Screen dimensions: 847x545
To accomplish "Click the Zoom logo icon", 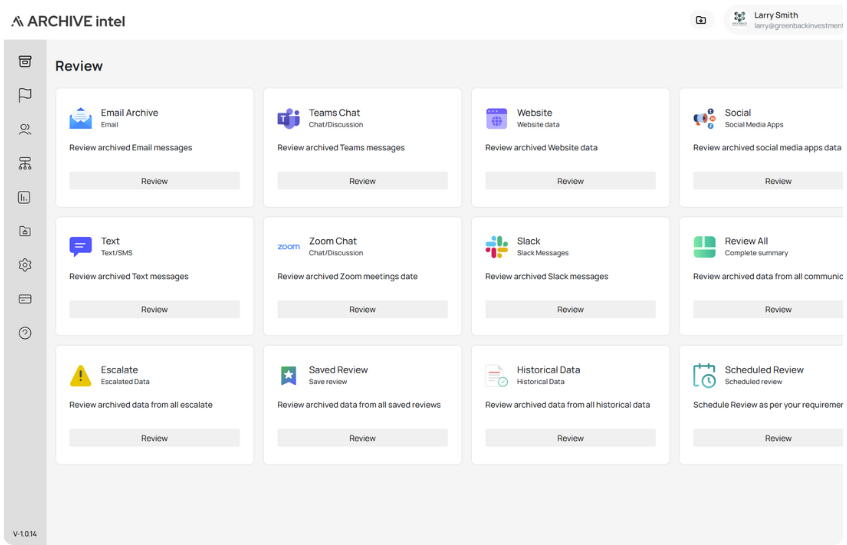I will tap(288, 247).
